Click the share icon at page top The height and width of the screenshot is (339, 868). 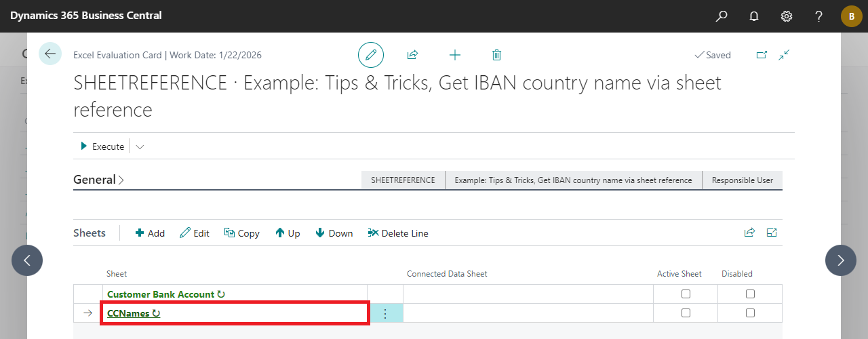coord(412,55)
